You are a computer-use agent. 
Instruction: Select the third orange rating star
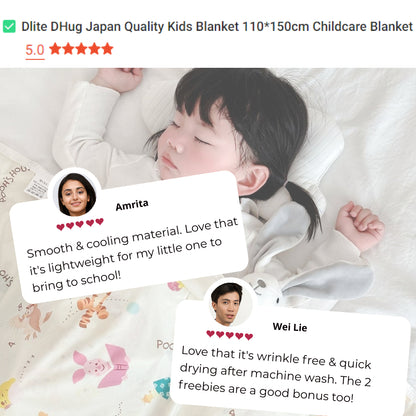click(81, 49)
